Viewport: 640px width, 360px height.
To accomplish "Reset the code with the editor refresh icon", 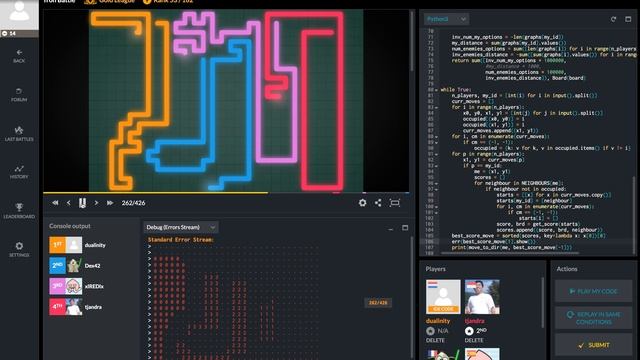I will (x=613, y=19).
